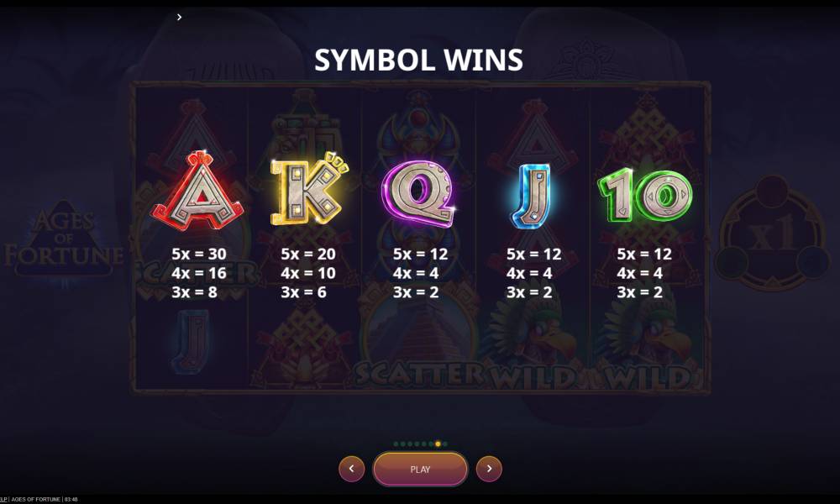The width and height of the screenshot is (840, 504).
Task: Click the blue J symbol icon
Action: [530, 196]
